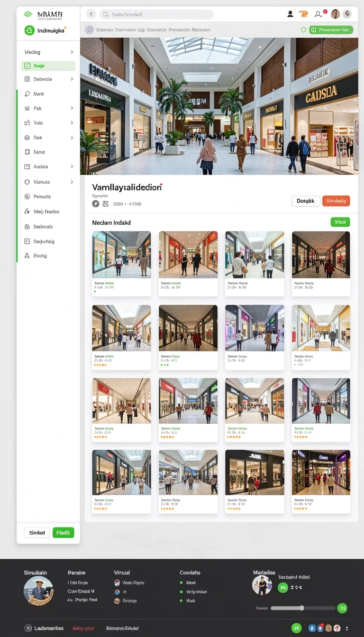Adjust the footer slider handle
Image resolution: width=364 pixels, height=637 pixels.
coord(301,608)
